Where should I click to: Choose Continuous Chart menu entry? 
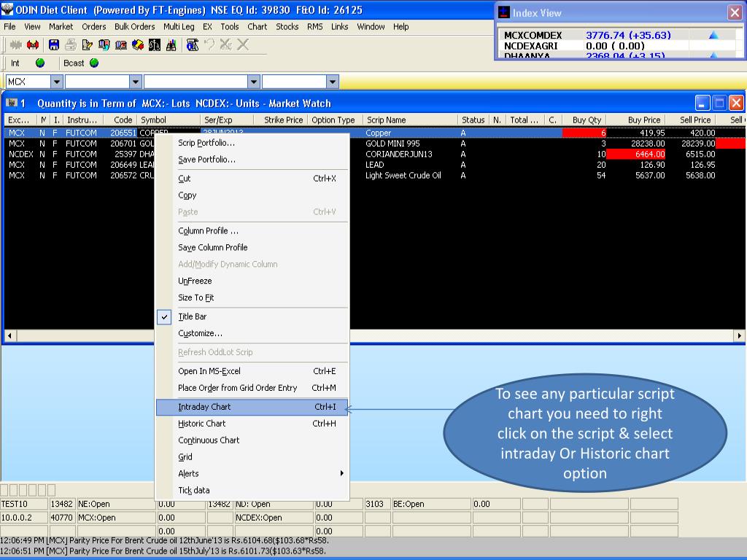(252, 440)
